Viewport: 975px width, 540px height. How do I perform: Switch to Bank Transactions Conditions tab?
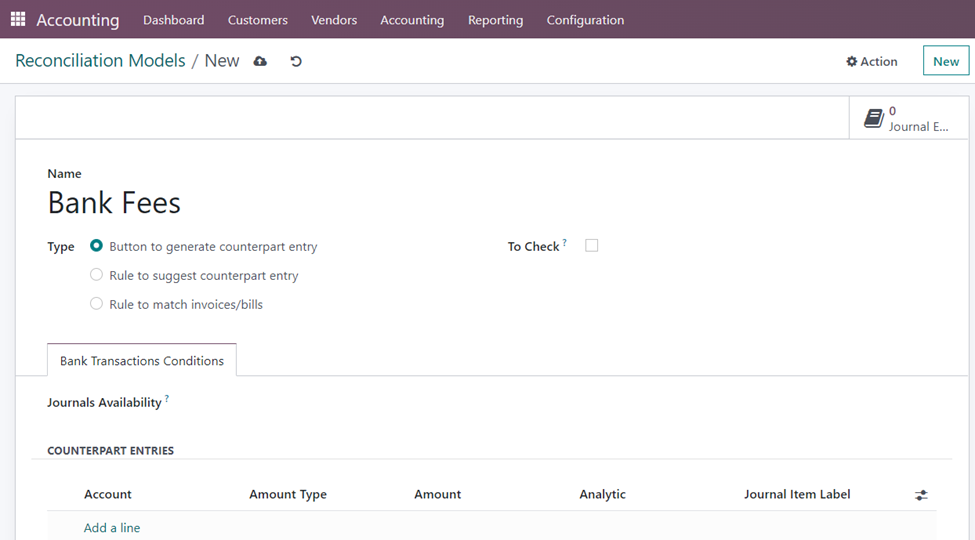(142, 361)
